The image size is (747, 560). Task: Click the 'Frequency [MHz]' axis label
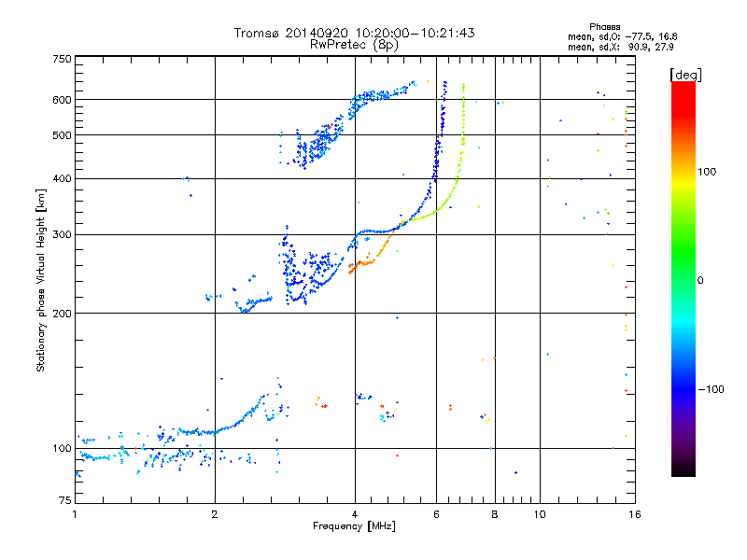click(x=354, y=526)
